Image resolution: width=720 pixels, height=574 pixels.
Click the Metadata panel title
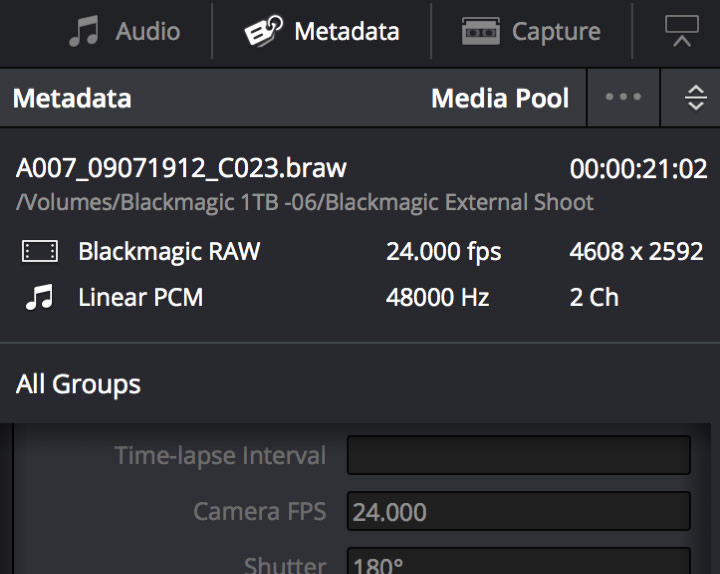click(72, 98)
